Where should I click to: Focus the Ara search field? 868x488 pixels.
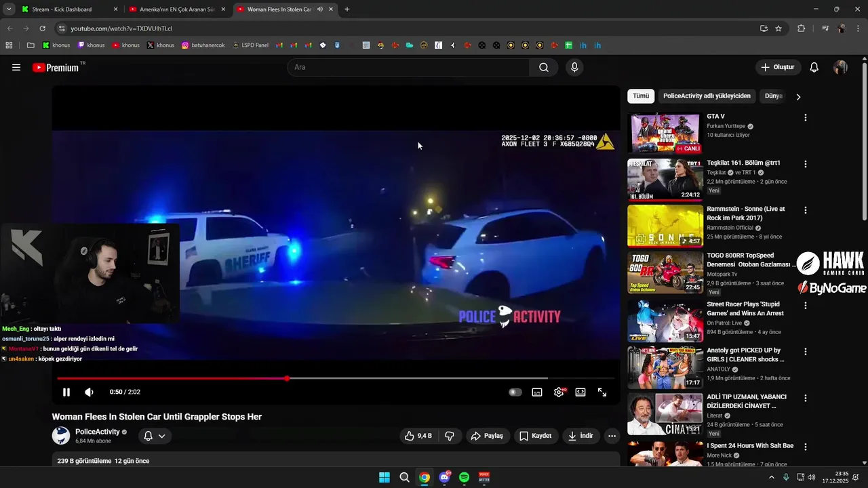[408, 67]
